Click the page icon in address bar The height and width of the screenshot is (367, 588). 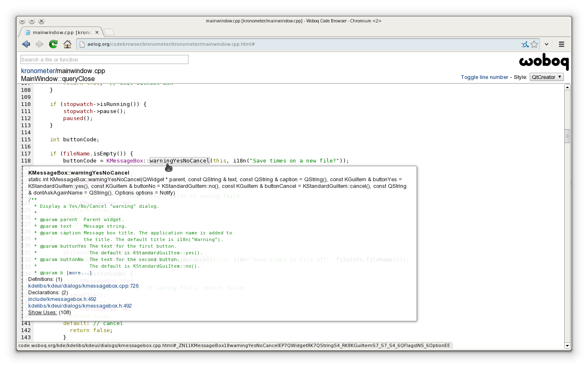pos(82,44)
